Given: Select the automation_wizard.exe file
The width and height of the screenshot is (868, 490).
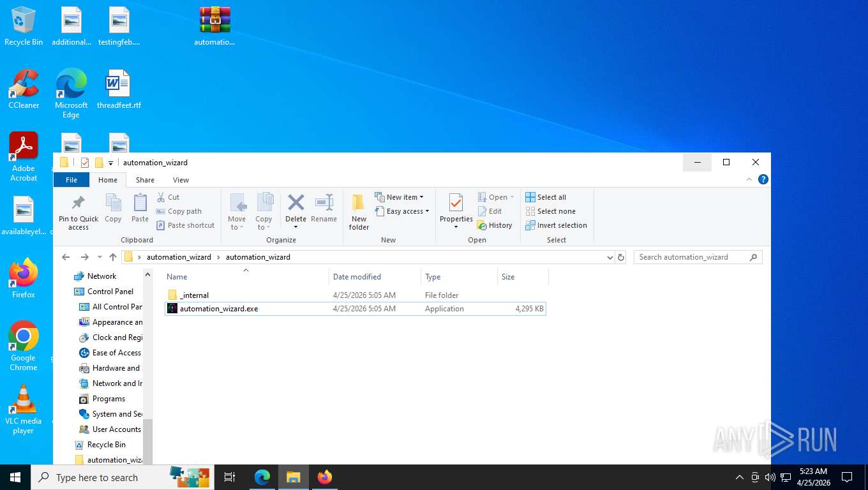Looking at the screenshot, I should 355,308.
